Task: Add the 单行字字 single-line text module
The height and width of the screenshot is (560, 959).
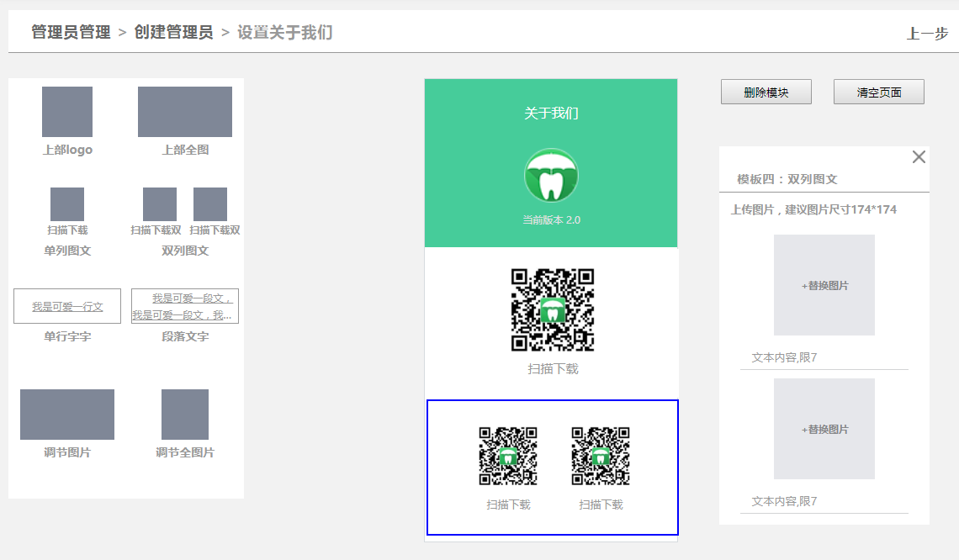Action: pyautogui.click(x=67, y=306)
